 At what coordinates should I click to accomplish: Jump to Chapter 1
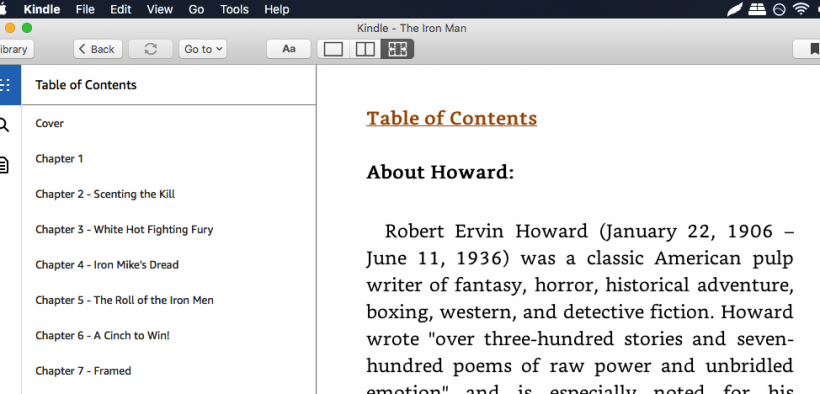pos(59,159)
